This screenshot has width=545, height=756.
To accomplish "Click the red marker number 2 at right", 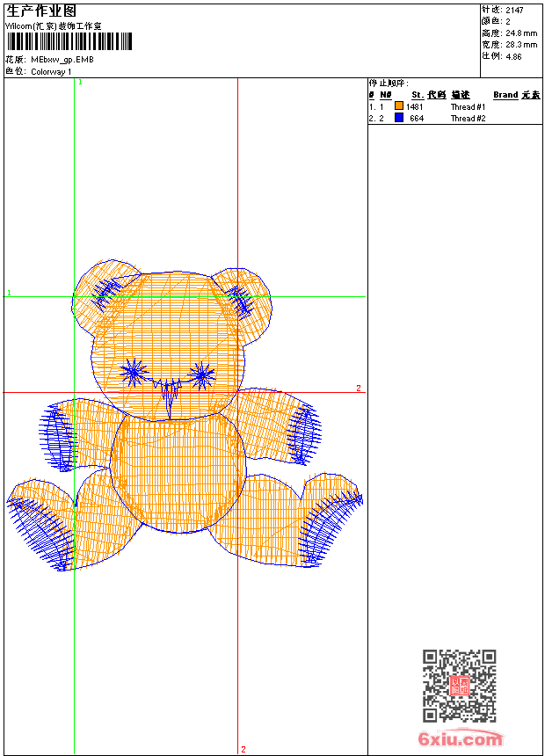I will coord(358,388).
